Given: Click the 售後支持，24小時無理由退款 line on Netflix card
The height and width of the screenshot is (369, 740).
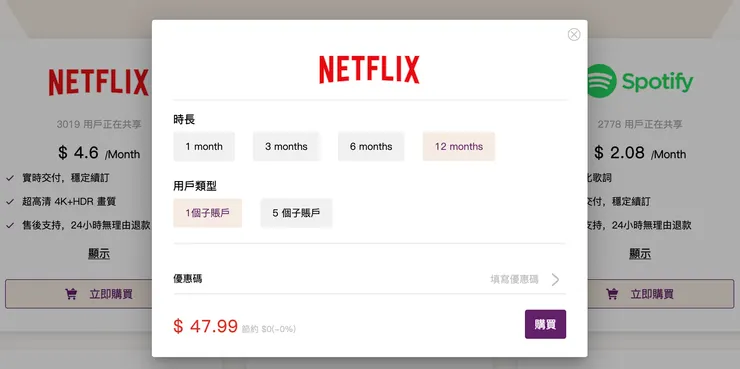Looking at the screenshot, I should [x=86, y=226].
